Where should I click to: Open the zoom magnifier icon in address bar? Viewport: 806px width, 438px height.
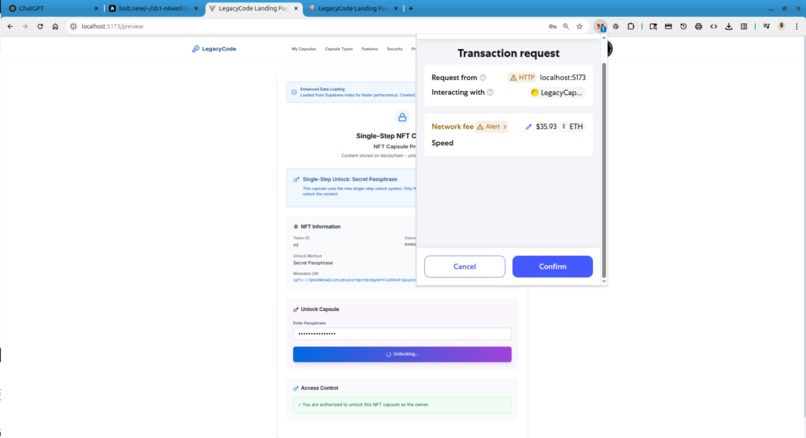coord(565,26)
